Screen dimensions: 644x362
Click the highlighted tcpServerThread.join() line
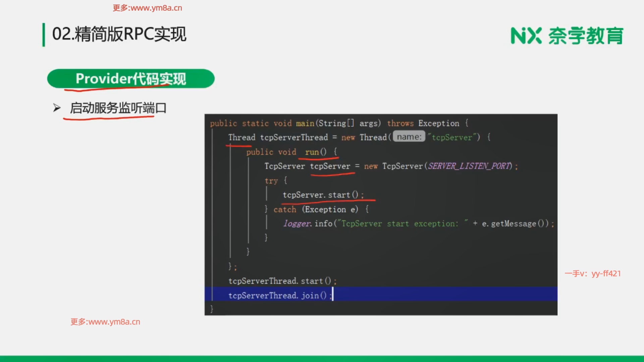tap(280, 295)
